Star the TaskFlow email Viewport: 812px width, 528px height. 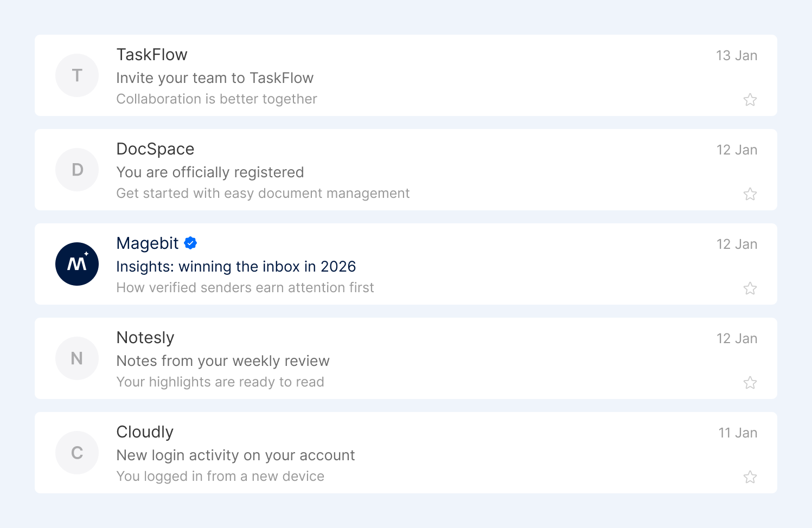pyautogui.click(x=750, y=99)
